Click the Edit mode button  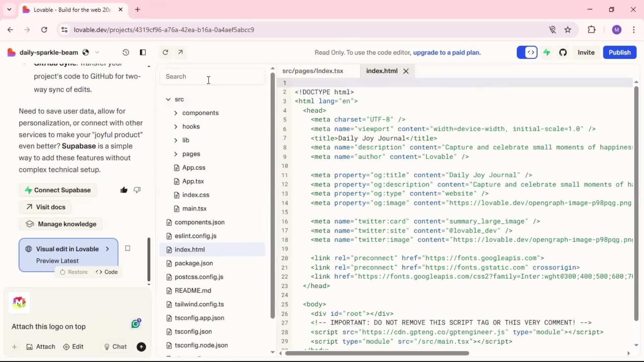[73, 347]
